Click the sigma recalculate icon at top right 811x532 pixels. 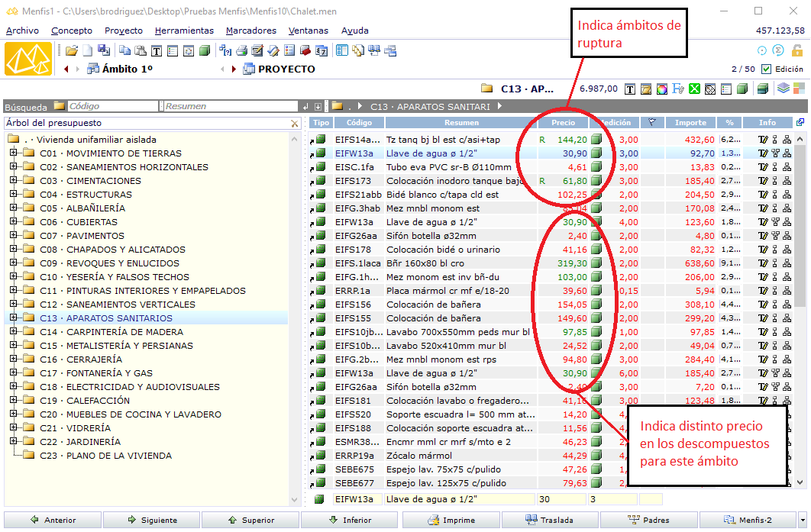pyautogui.click(x=778, y=50)
